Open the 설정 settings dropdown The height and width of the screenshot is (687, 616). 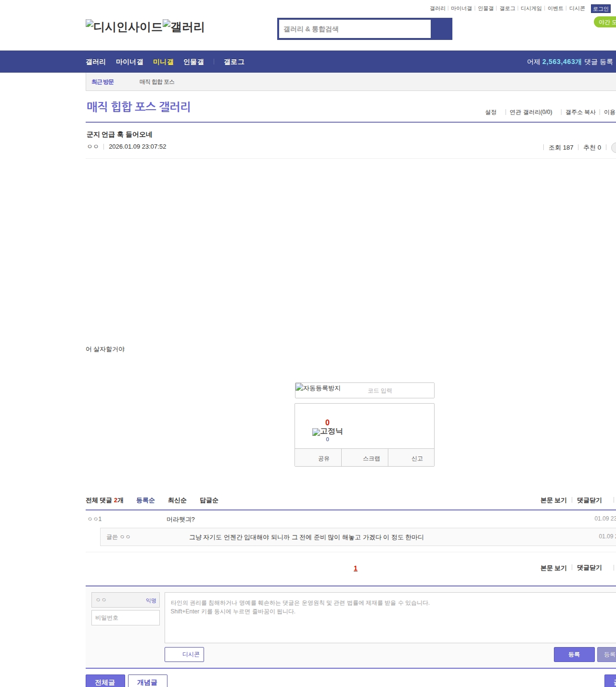[490, 112]
